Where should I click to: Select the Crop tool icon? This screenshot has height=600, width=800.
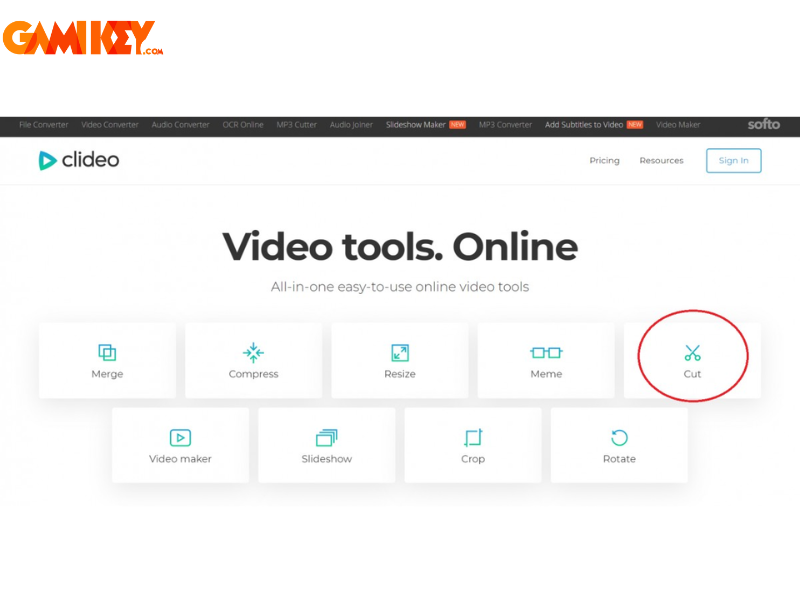coord(473,438)
